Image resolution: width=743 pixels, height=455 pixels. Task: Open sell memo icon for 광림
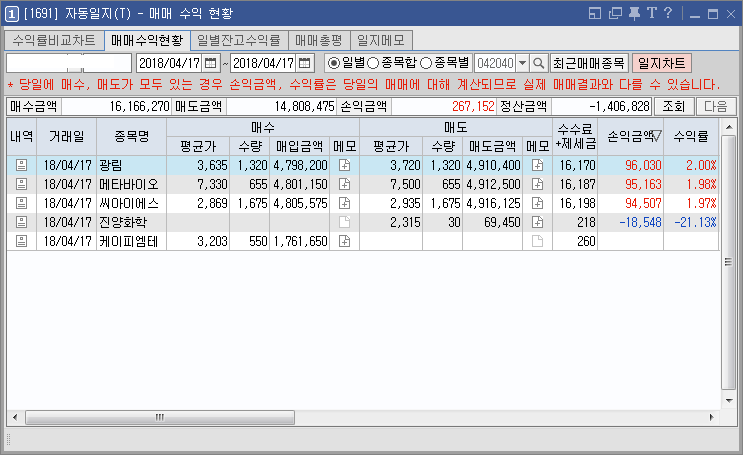pyautogui.click(x=537, y=165)
